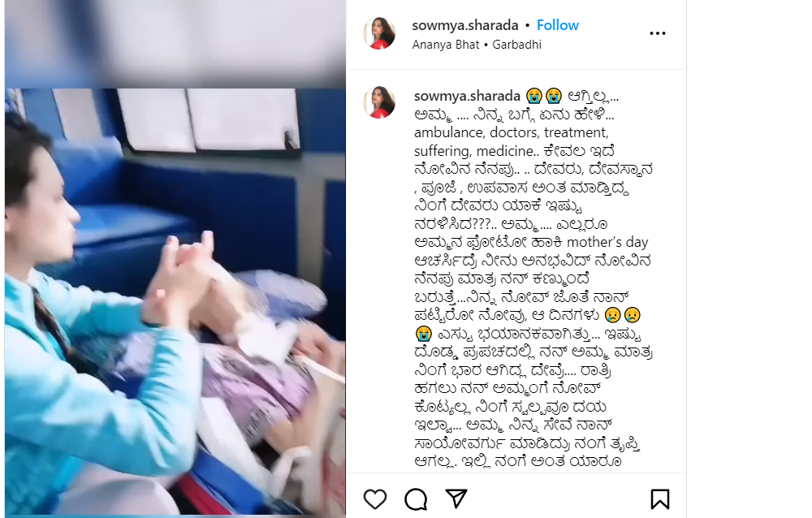Like the post with heart icon
The width and height of the screenshot is (812, 518).
pos(375,499)
